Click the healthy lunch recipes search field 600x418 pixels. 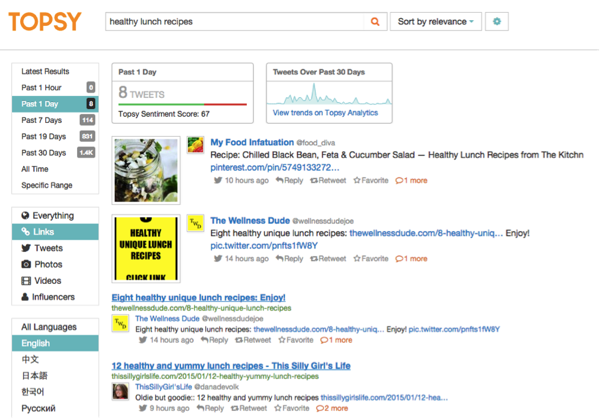coord(234,21)
